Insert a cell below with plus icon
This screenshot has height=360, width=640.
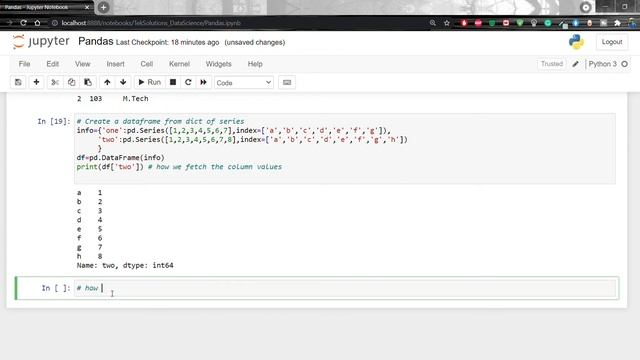pyautogui.click(x=36, y=82)
